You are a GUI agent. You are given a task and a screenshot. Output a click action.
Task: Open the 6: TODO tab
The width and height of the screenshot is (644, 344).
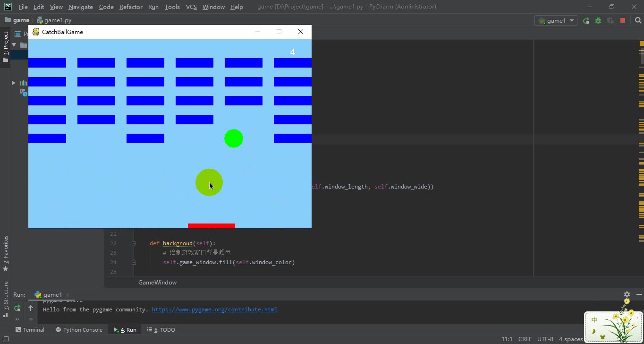161,330
